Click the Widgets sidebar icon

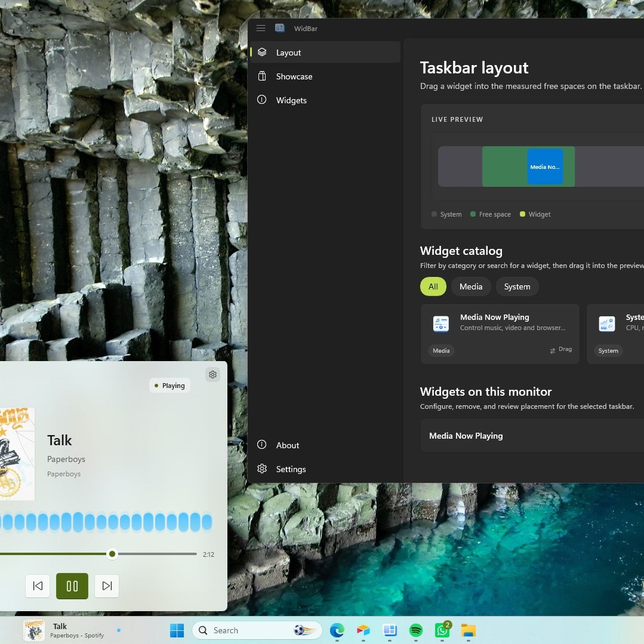coord(261,100)
